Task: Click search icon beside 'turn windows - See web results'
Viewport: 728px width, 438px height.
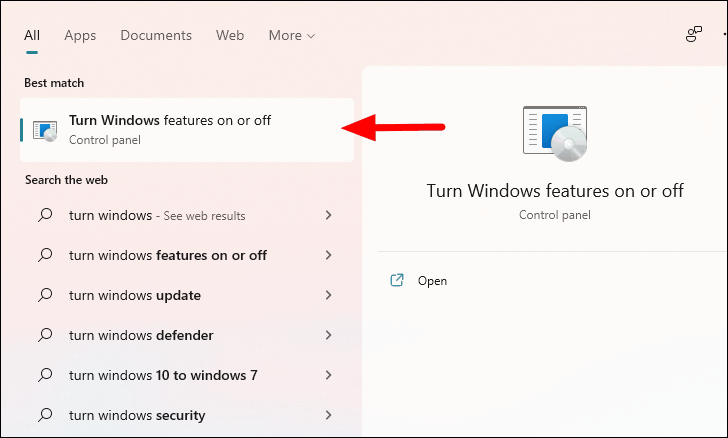Action: (45, 215)
